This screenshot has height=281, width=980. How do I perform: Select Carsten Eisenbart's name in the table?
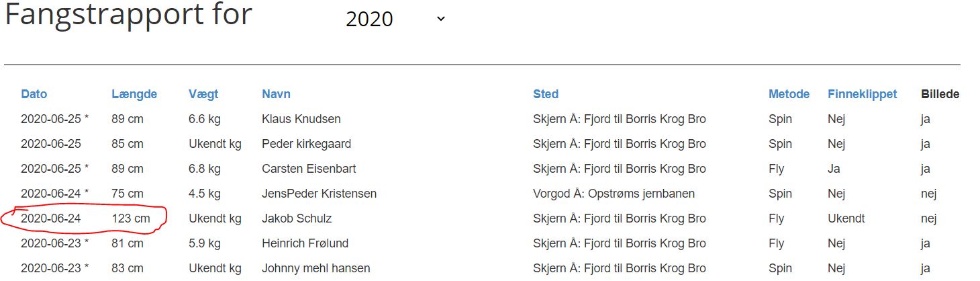(x=309, y=169)
